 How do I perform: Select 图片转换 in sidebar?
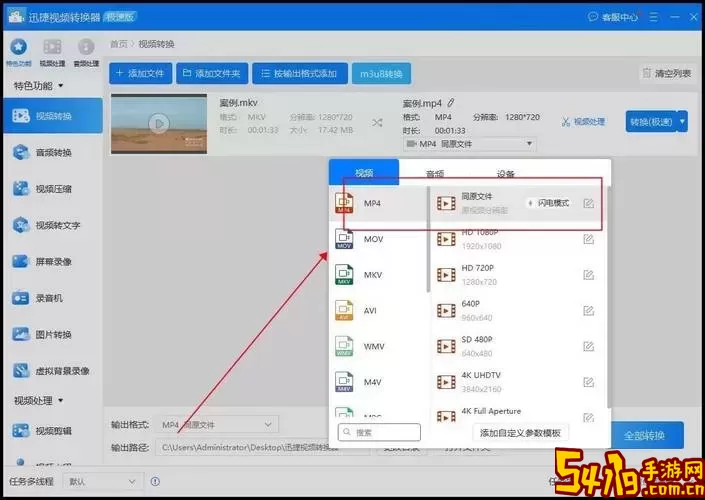[53, 335]
